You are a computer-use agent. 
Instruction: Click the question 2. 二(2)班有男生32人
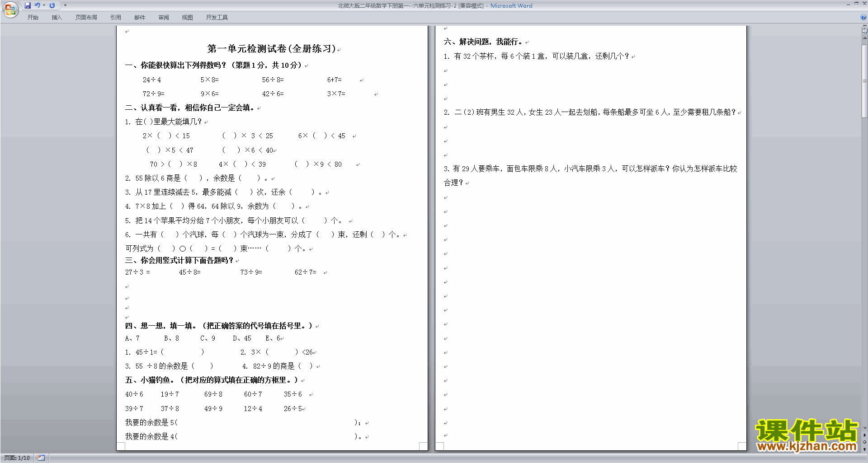(590, 112)
